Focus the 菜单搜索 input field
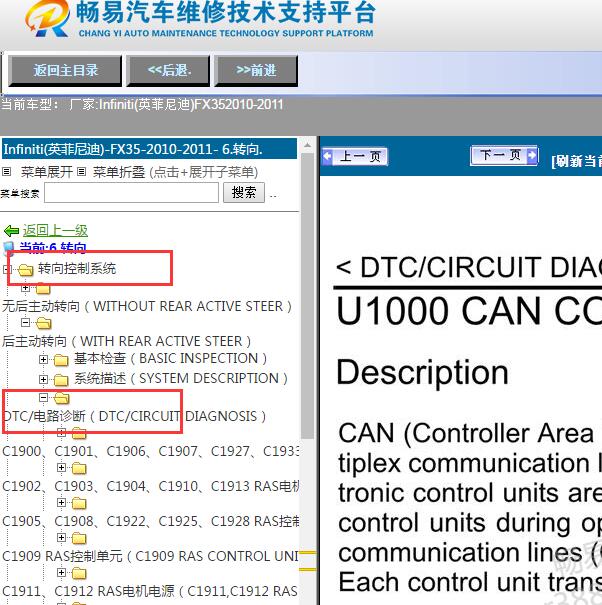 pyautogui.click(x=131, y=193)
